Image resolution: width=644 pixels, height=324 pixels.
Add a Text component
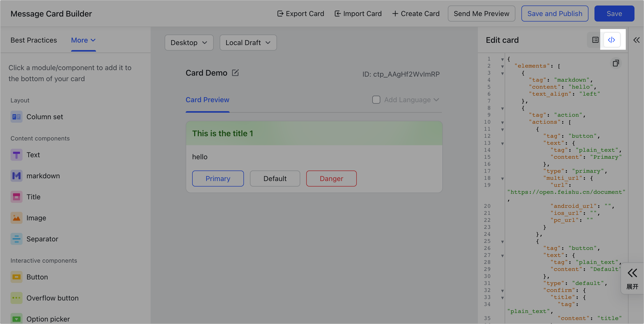pyautogui.click(x=25, y=155)
